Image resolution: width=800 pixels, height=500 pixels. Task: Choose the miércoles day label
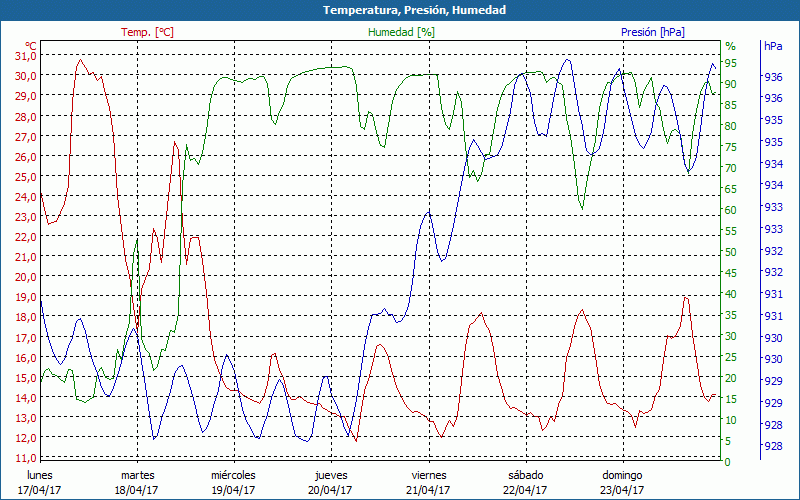pos(233,475)
